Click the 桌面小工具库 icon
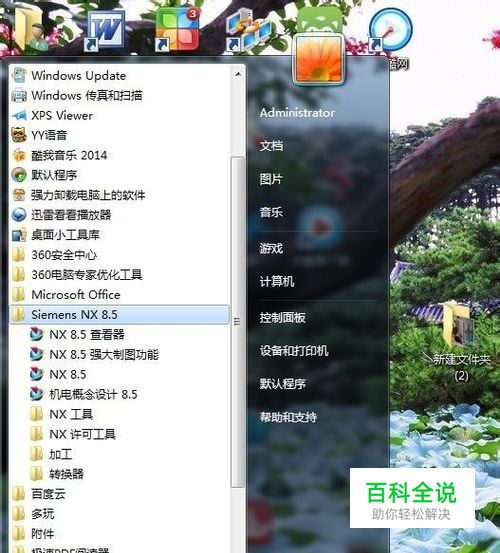The width and height of the screenshot is (500, 553). [19, 235]
